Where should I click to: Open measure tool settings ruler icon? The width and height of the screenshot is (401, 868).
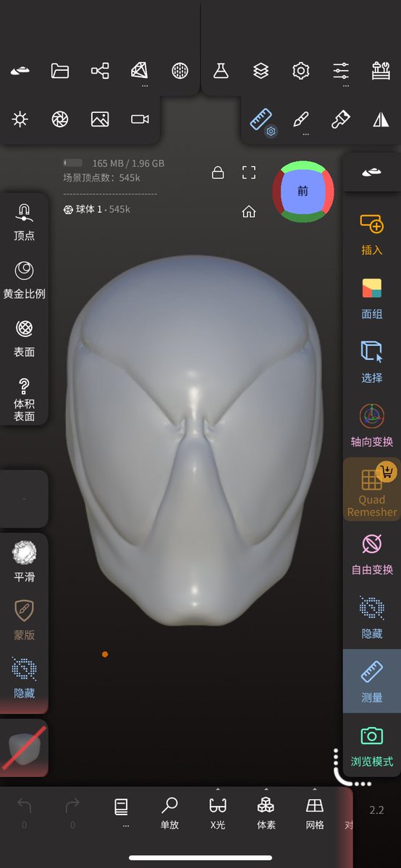(261, 120)
